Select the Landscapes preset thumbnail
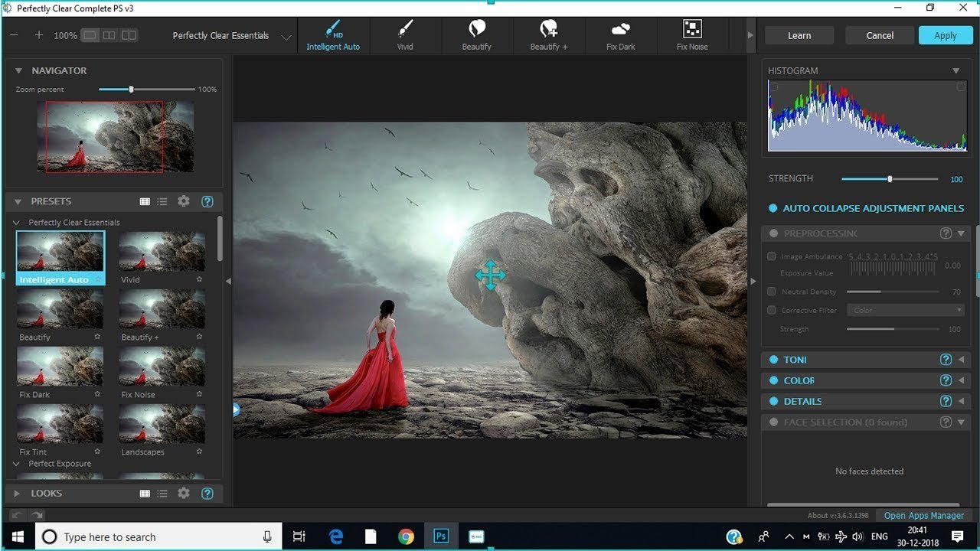 pyautogui.click(x=162, y=424)
